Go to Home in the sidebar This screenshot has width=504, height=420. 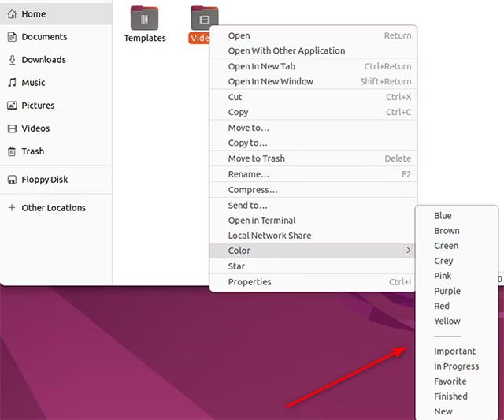point(56,14)
